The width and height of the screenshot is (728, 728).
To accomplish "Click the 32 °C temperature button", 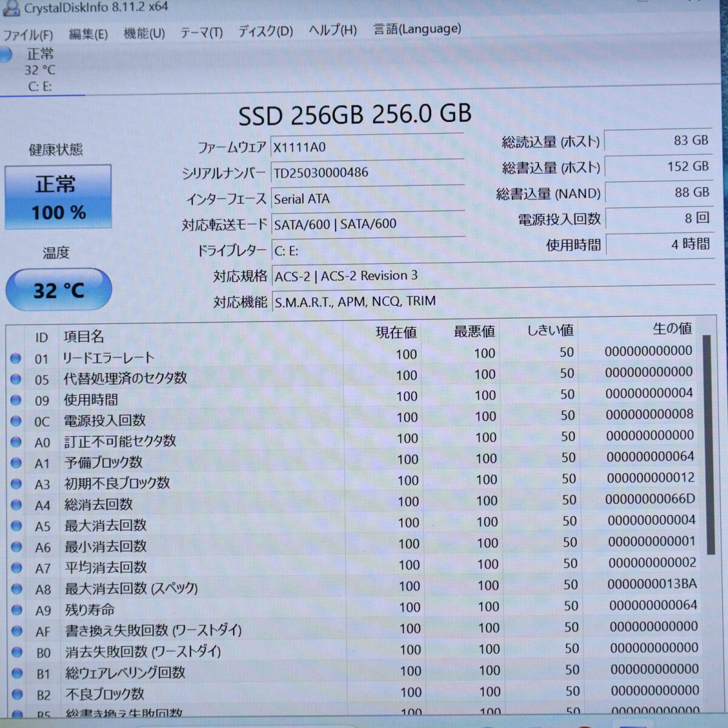I will (59, 290).
